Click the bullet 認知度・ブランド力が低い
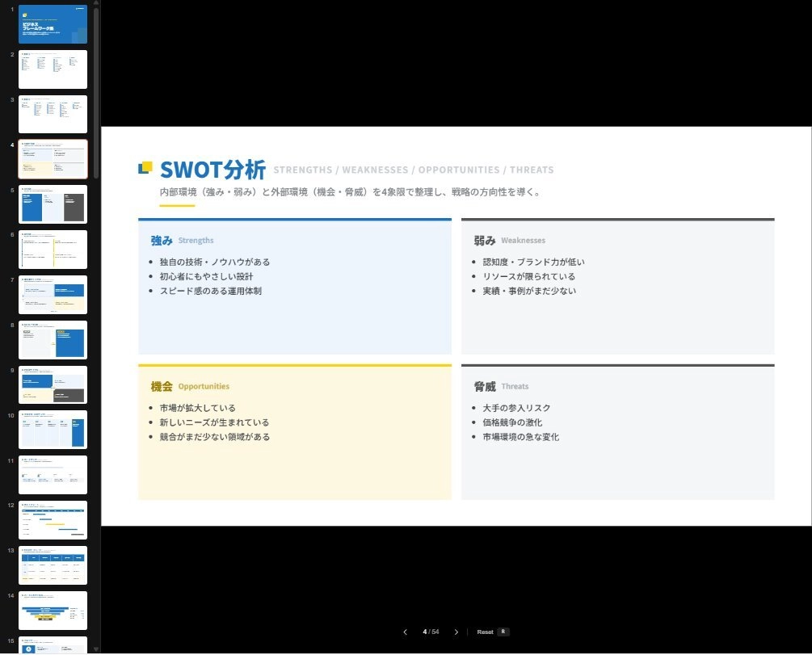The width and height of the screenshot is (812, 655). pyautogui.click(x=533, y=262)
